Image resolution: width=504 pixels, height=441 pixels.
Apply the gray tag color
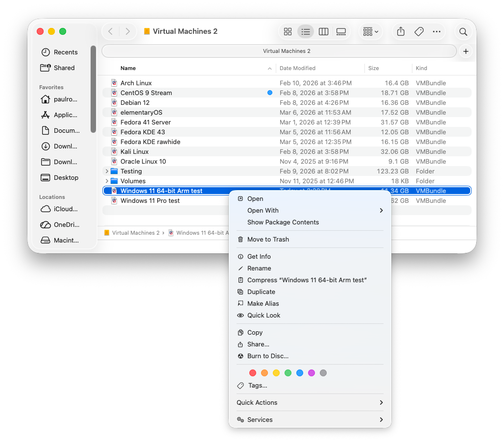point(323,373)
